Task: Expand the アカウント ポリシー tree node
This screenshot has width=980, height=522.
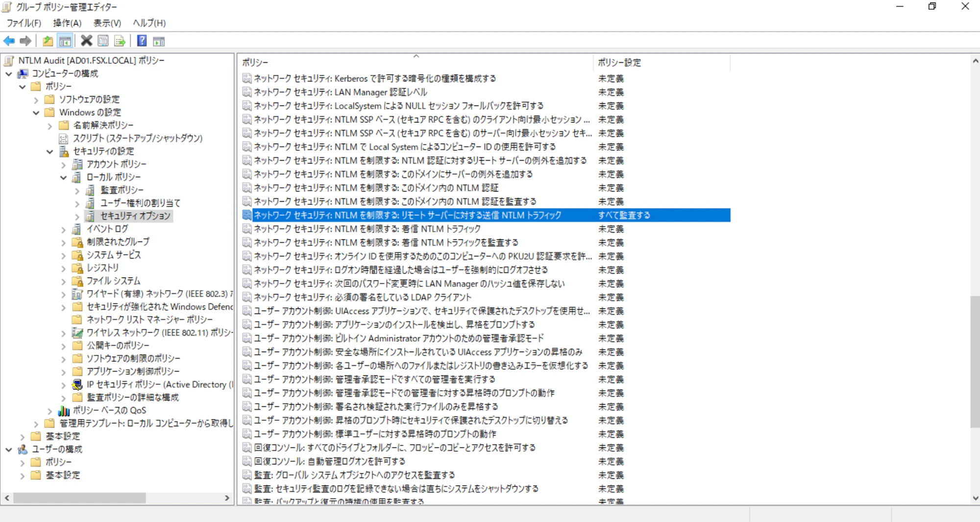Action: [x=63, y=165]
